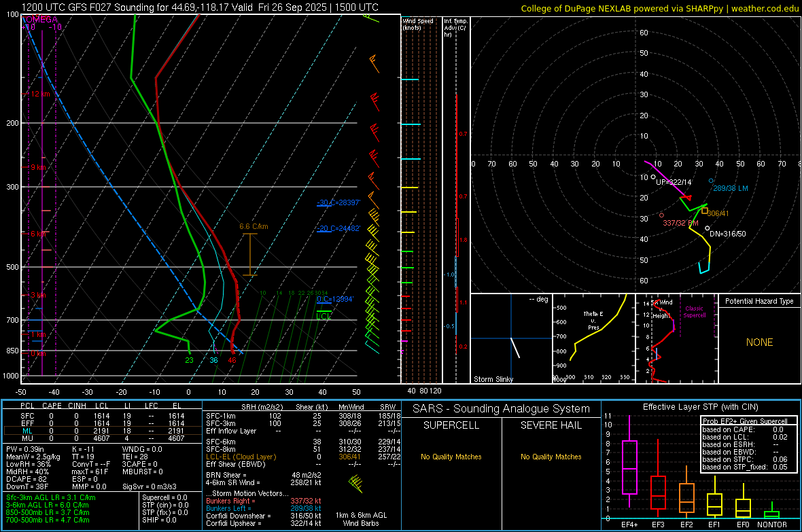Select the SFC-1km kinematics row label
Image resolution: width=802 pixels, height=532 pixels.
click(x=221, y=416)
